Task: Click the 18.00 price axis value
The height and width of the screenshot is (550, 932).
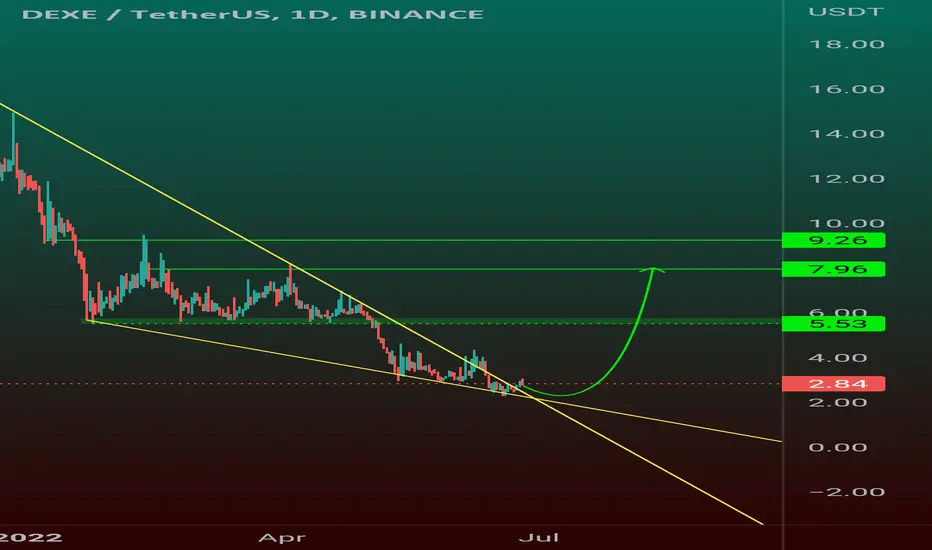Action: (847, 44)
